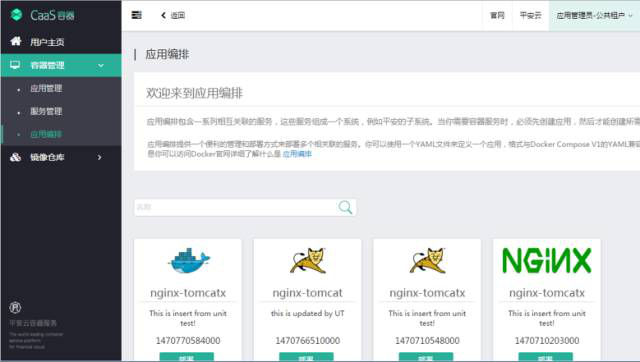Click timestamp 1470770584000
Screen dimensions: 640x362
[x=188, y=340]
